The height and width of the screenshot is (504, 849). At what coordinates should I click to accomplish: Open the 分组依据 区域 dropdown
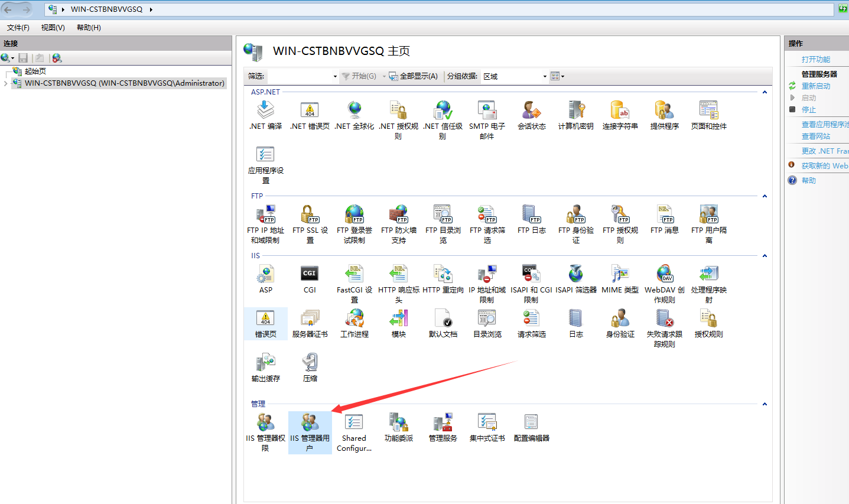(x=515, y=76)
